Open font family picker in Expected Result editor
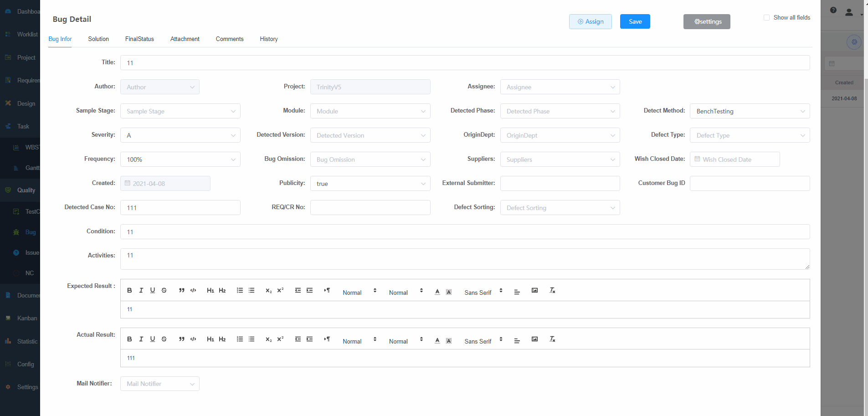This screenshot has width=868, height=416. (x=483, y=292)
